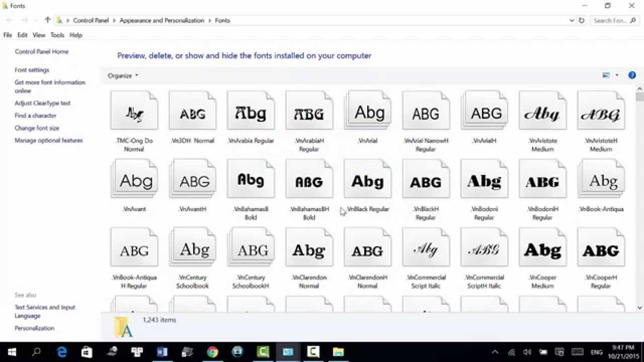Expand the chevron after Control Panel
The height and width of the screenshot is (362, 644).
tap(115, 21)
